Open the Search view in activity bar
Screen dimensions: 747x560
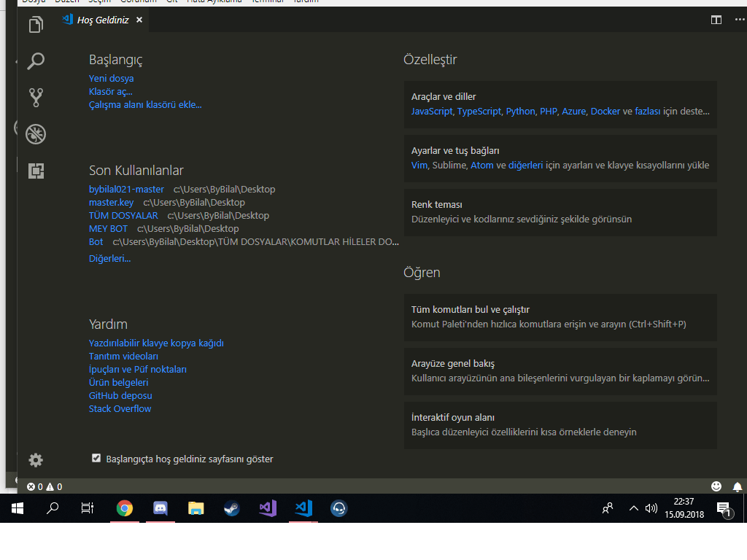tap(36, 61)
